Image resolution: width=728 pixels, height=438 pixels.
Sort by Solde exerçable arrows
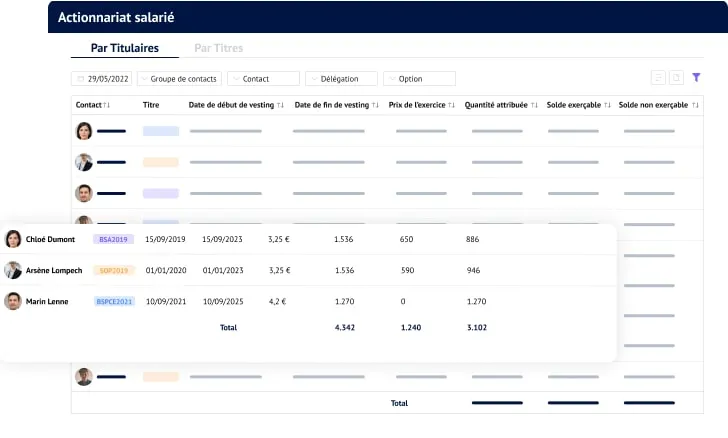click(607, 105)
